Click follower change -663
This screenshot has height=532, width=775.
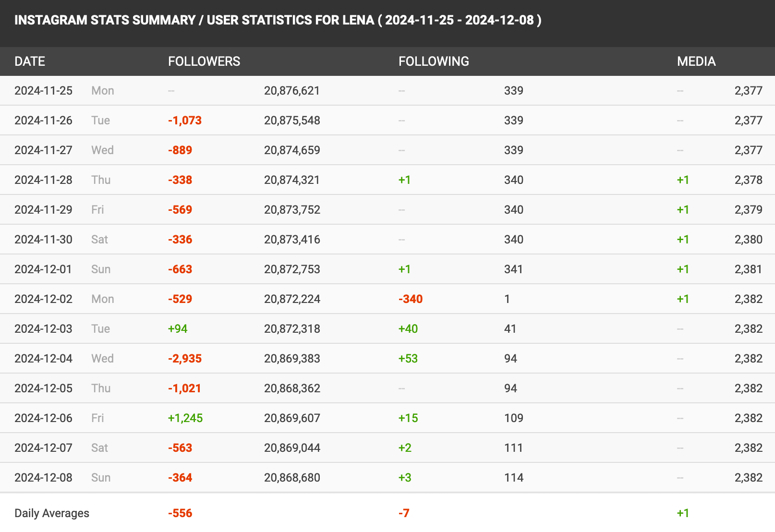click(x=180, y=269)
